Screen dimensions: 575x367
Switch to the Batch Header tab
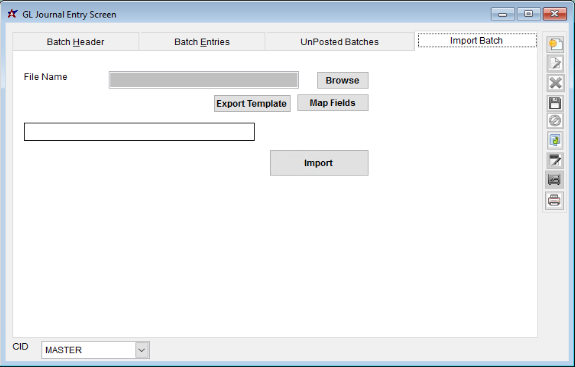click(x=76, y=42)
